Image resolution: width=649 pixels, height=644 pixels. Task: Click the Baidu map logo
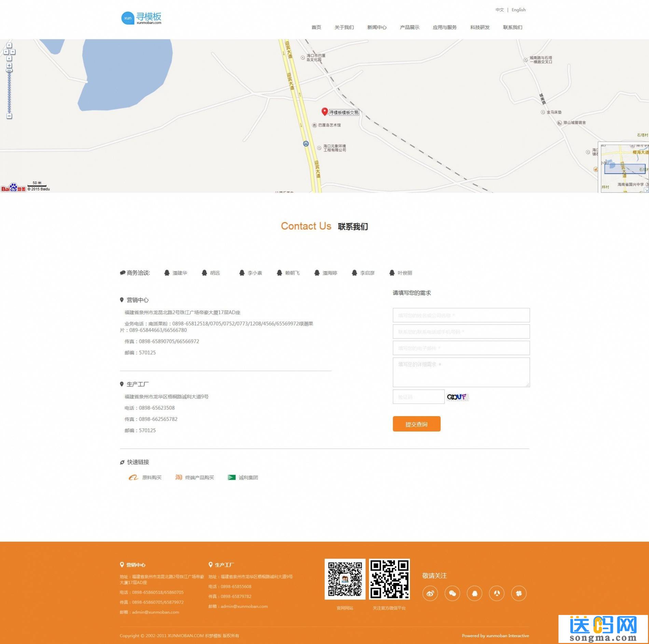pyautogui.click(x=13, y=188)
